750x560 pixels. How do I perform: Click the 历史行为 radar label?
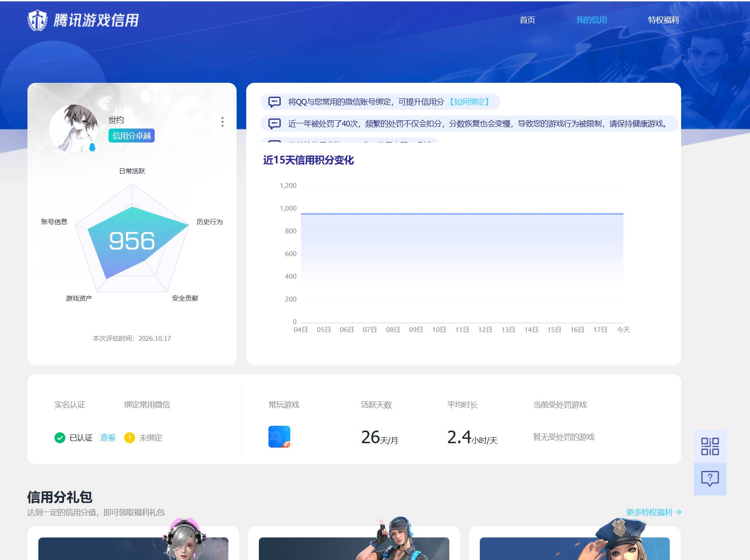pyautogui.click(x=210, y=222)
